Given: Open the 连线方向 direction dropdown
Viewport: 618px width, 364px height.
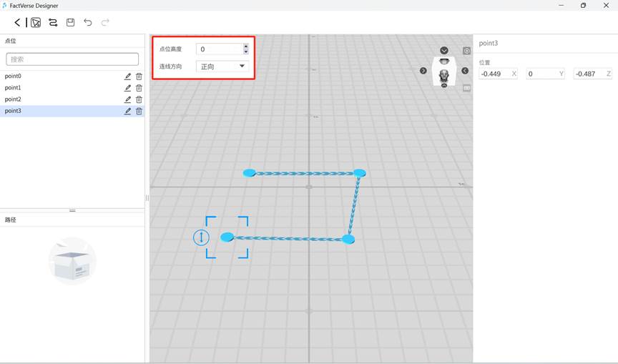Looking at the screenshot, I should tap(222, 67).
